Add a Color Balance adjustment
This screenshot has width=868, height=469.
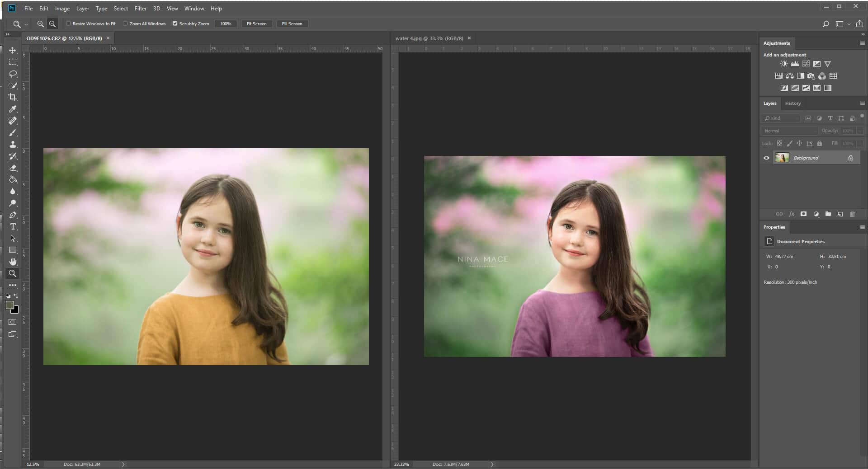coord(790,76)
